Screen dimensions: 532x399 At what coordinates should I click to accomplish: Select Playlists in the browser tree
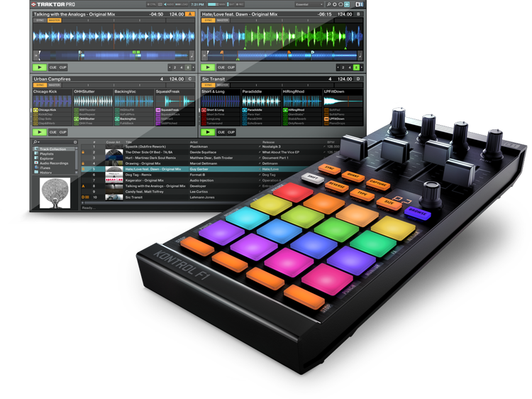pos(47,154)
